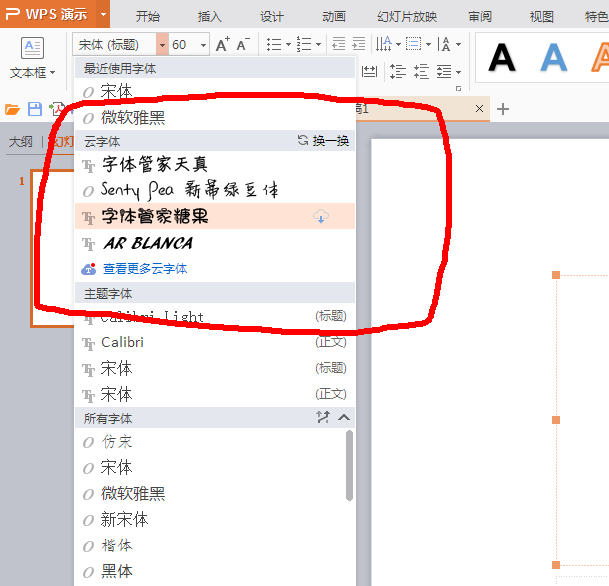
Task: Open the 设计 ribbon tab
Action: tap(272, 16)
